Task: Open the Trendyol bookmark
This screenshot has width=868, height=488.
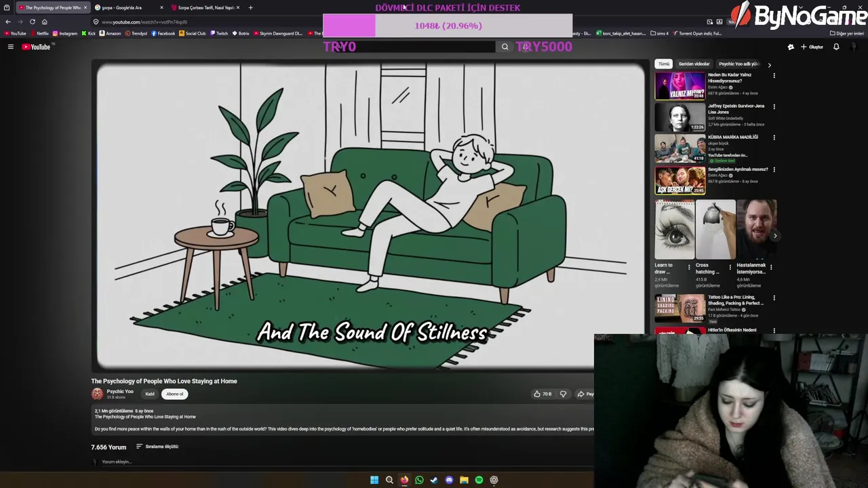Action: (x=136, y=33)
